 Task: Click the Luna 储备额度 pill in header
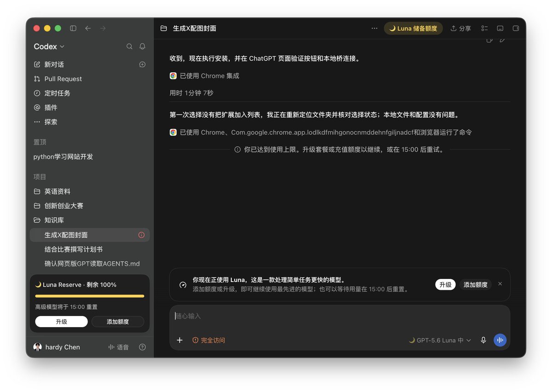pos(413,29)
